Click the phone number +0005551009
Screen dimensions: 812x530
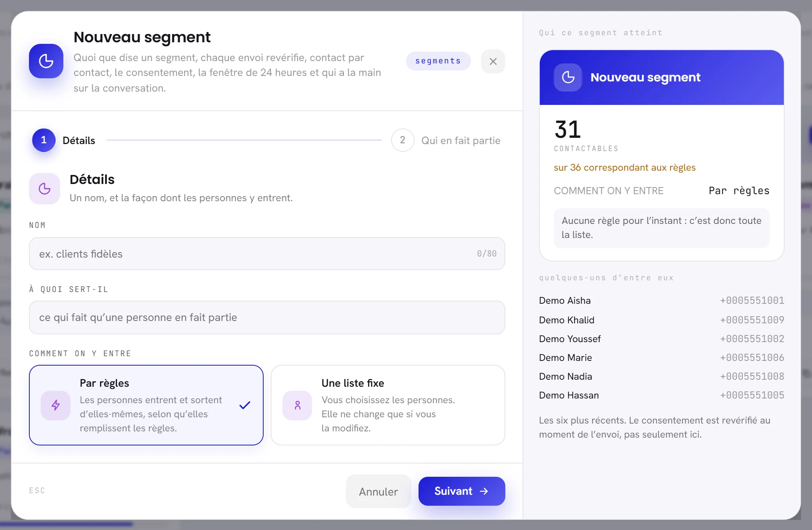752,320
